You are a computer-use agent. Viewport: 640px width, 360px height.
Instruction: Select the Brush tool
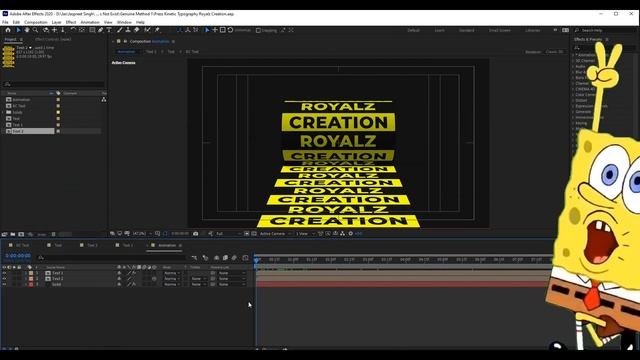[x=119, y=30]
